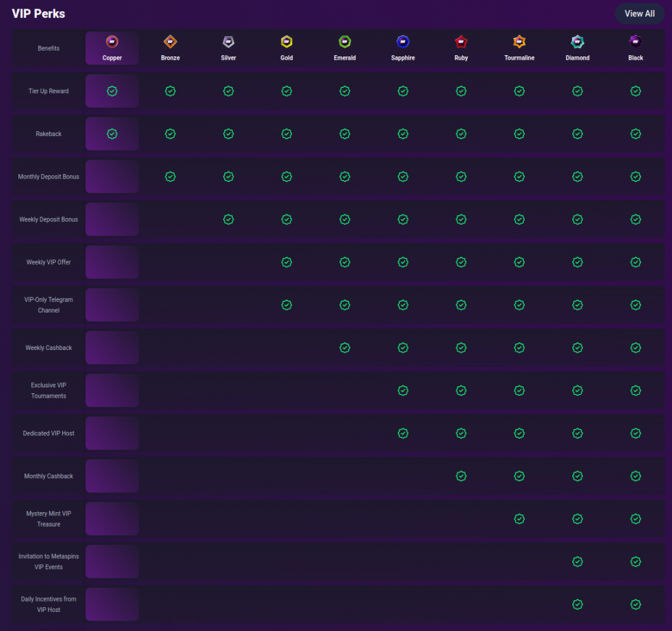
Task: Click Bronze's Monthly Deposit Bonus checkmark
Action: (x=170, y=177)
